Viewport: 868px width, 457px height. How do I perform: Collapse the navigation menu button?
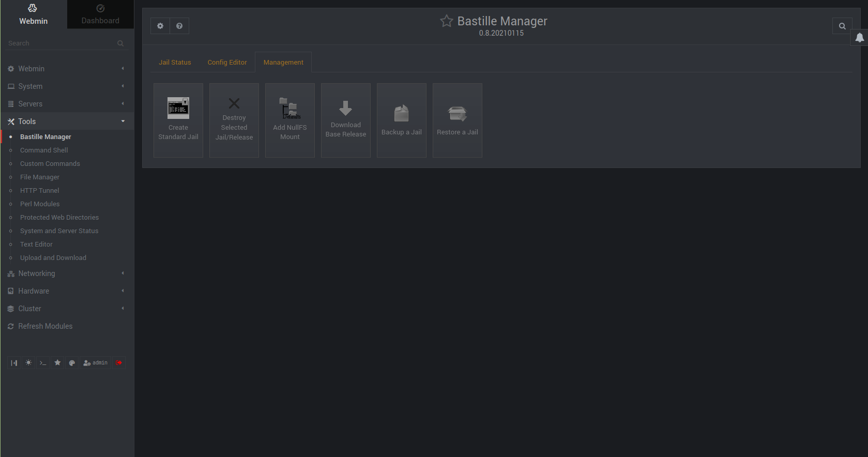[14, 363]
